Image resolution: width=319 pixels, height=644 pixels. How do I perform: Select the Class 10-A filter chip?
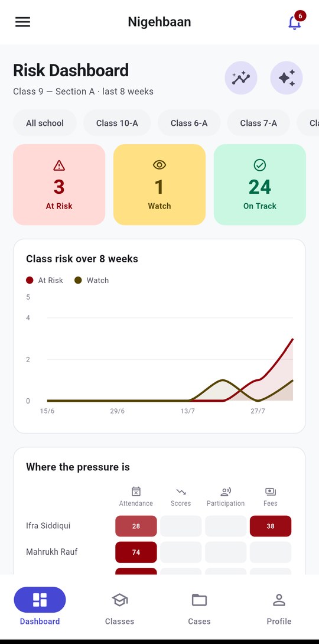[117, 123]
